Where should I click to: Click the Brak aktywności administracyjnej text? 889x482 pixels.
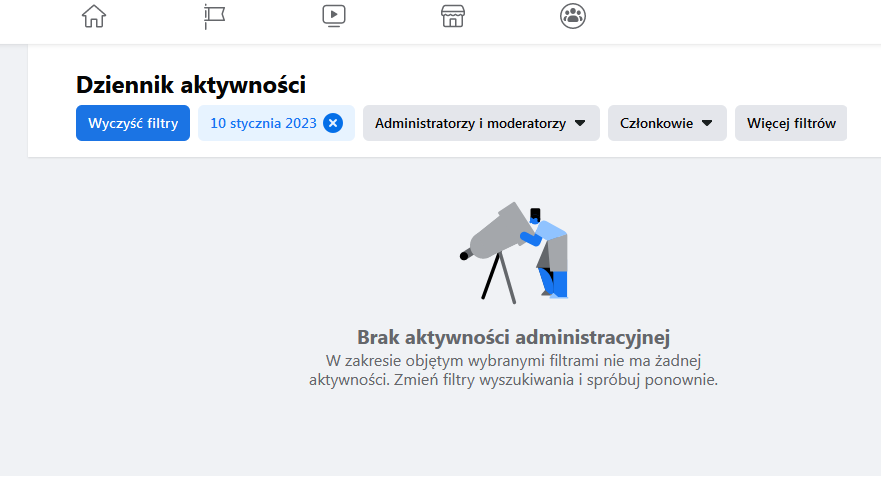click(x=513, y=337)
